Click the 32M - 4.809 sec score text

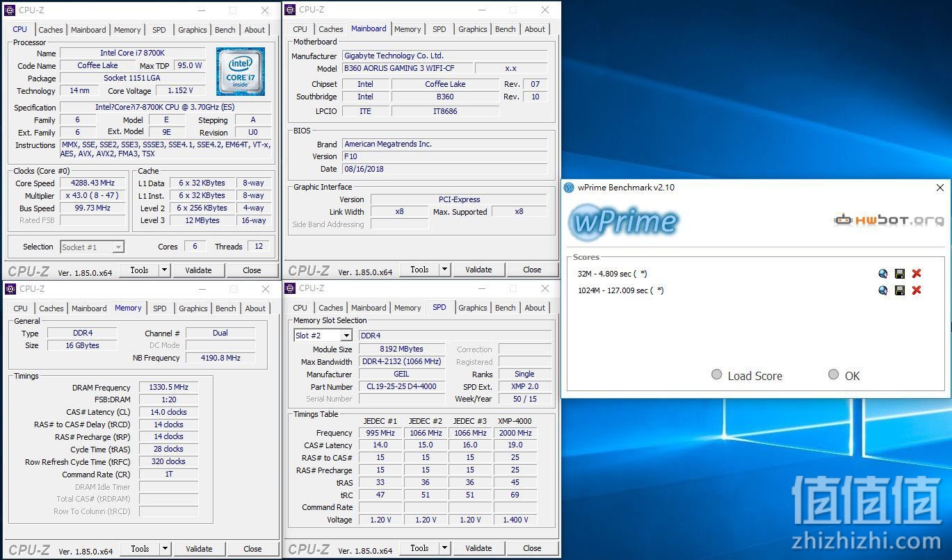pos(613,274)
